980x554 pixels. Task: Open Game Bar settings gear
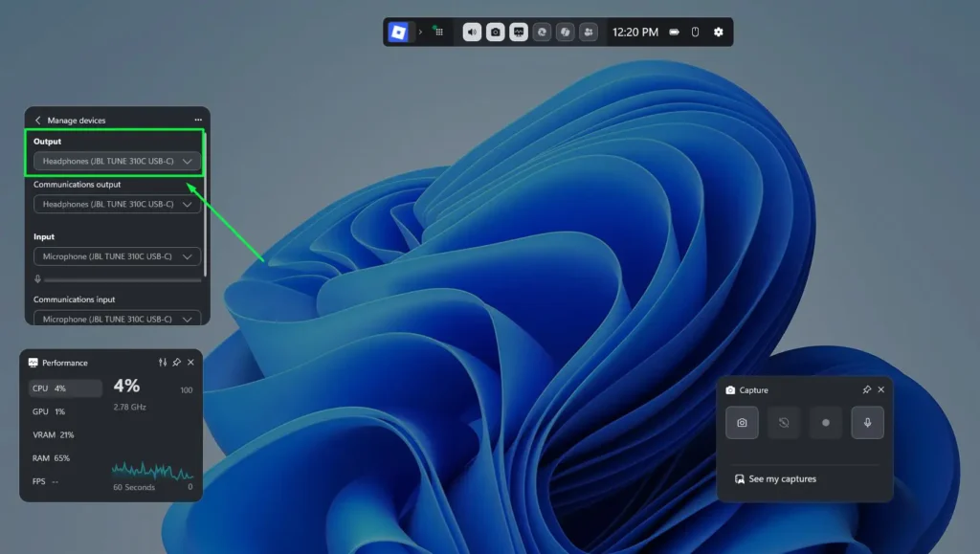click(719, 32)
